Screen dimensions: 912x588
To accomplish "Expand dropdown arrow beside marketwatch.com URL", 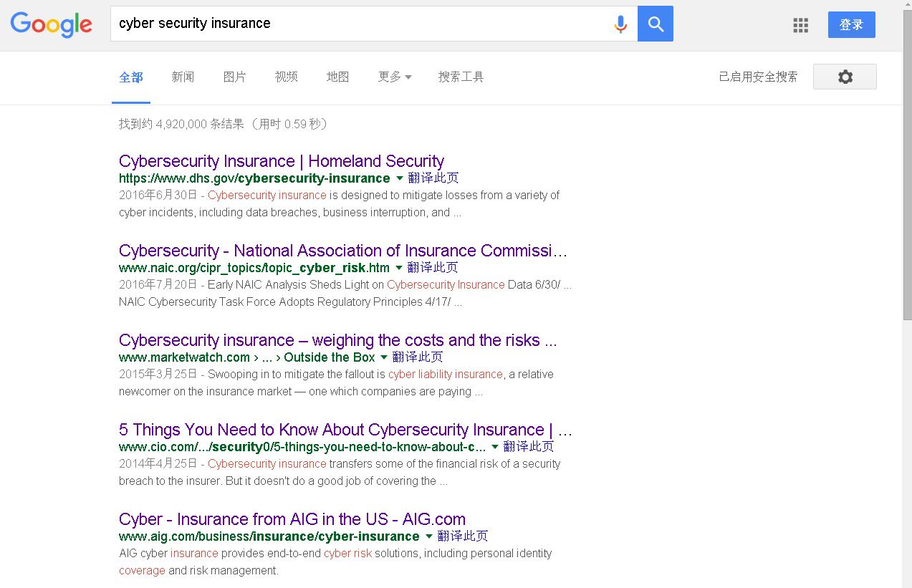I will click(x=383, y=357).
